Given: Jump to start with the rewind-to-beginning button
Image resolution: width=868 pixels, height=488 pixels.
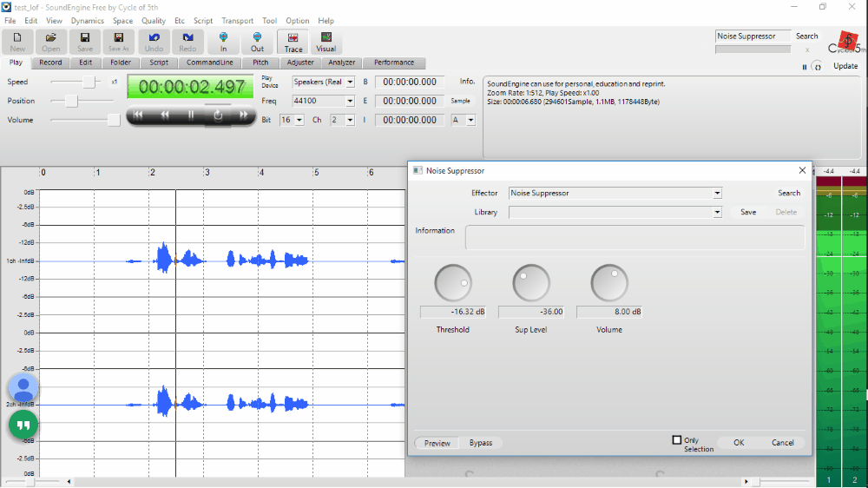Looking at the screenshot, I should coord(138,115).
